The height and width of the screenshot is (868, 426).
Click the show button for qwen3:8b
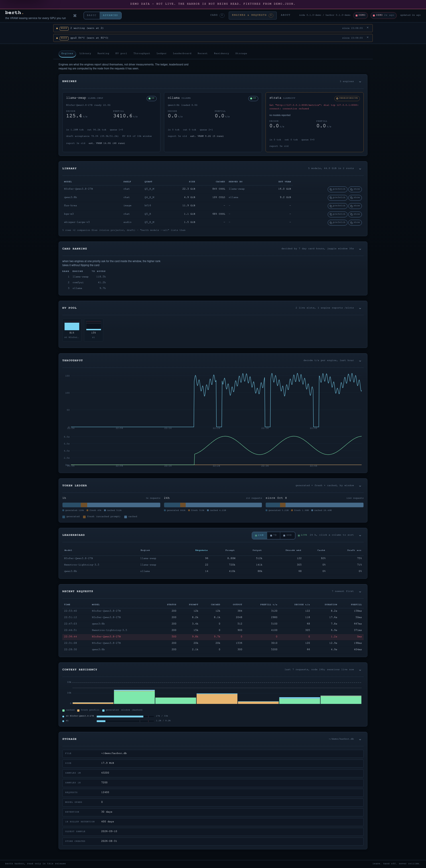(x=355, y=198)
